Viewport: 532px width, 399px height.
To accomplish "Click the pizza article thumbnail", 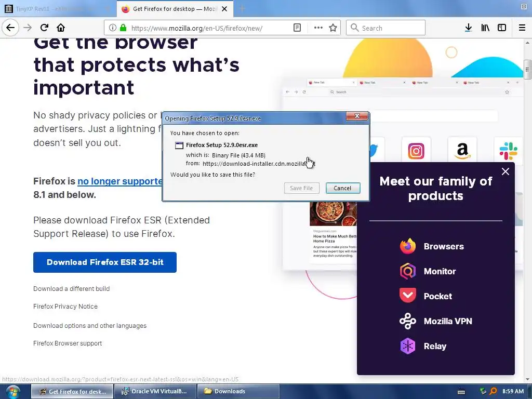I will coord(333,214).
